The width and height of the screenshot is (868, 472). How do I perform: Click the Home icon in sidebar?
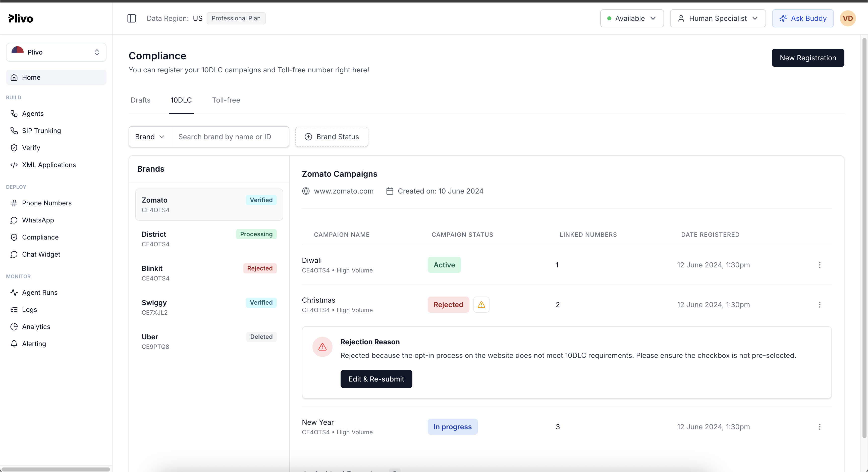pyautogui.click(x=14, y=77)
